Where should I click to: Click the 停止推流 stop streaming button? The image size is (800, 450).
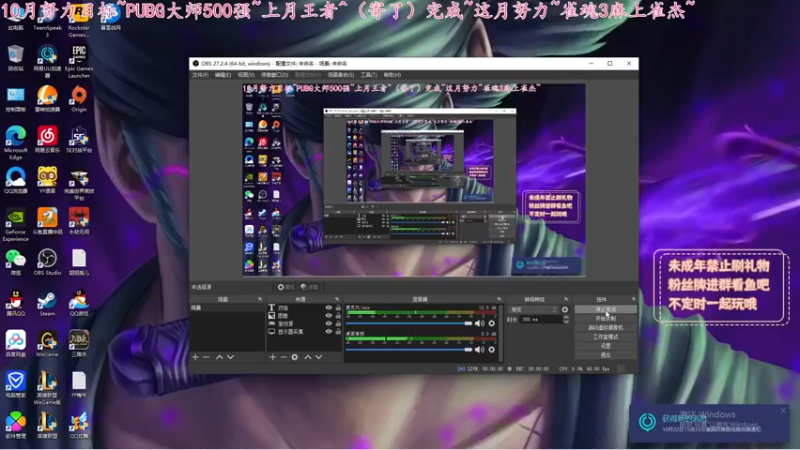[606, 309]
